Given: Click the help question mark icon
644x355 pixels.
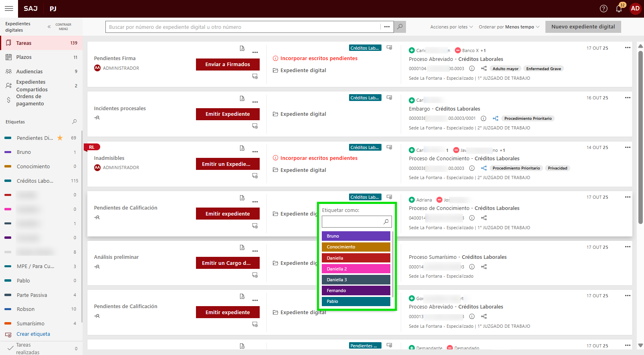Looking at the screenshot, I should click(604, 9).
